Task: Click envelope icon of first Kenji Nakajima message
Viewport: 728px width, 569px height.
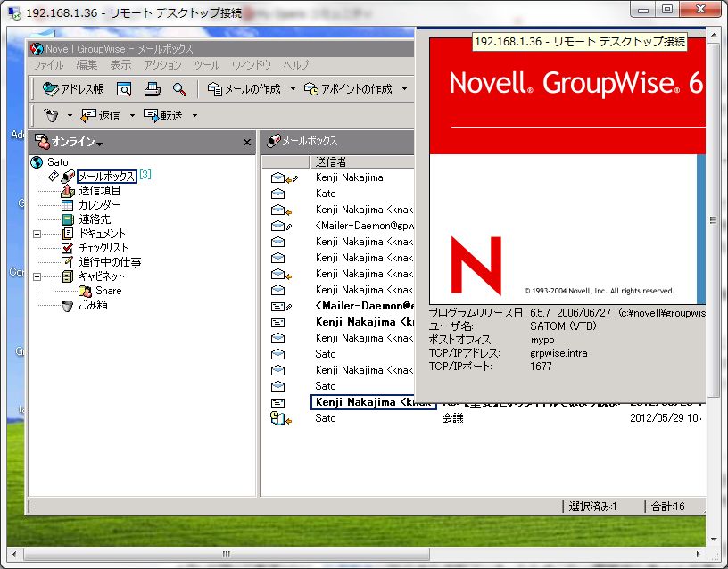Action: click(x=277, y=177)
